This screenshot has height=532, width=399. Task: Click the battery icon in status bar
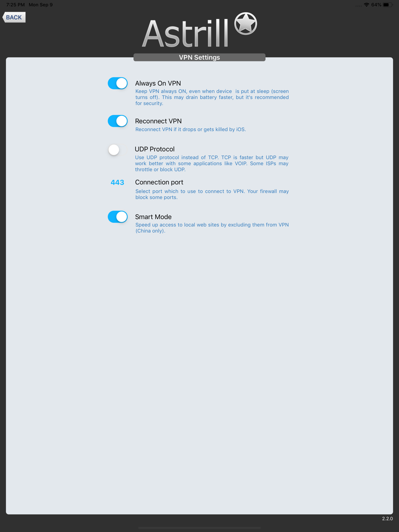click(388, 5)
